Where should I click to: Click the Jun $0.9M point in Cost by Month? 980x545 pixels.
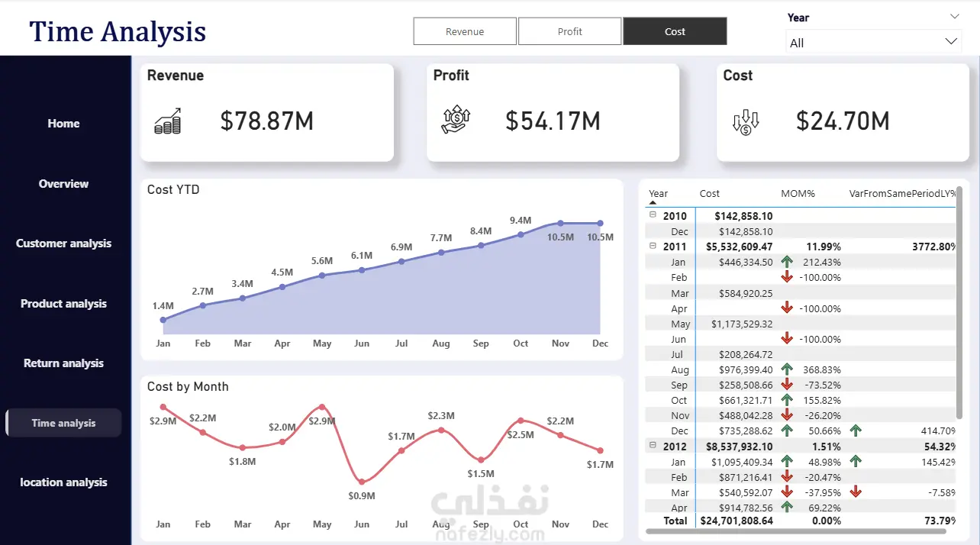[362, 482]
